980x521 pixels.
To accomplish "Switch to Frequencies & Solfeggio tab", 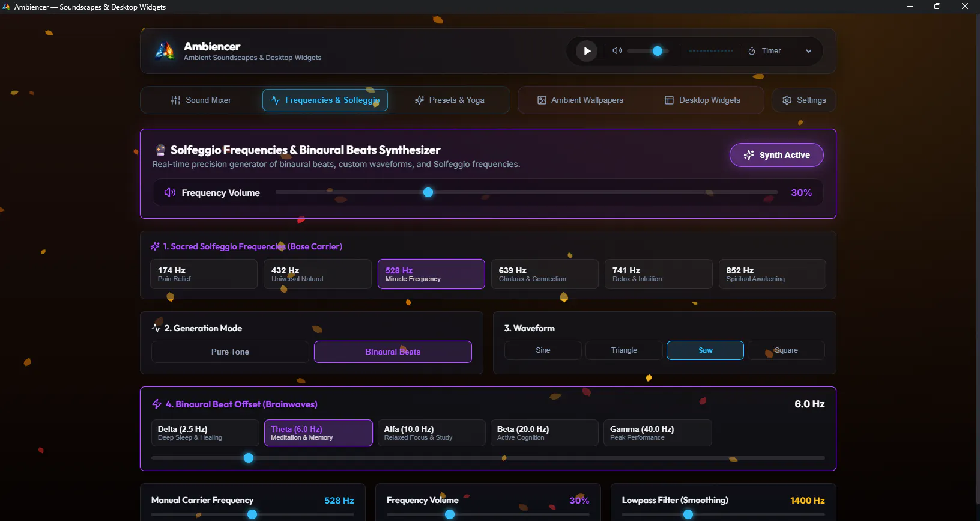I will 325,100.
